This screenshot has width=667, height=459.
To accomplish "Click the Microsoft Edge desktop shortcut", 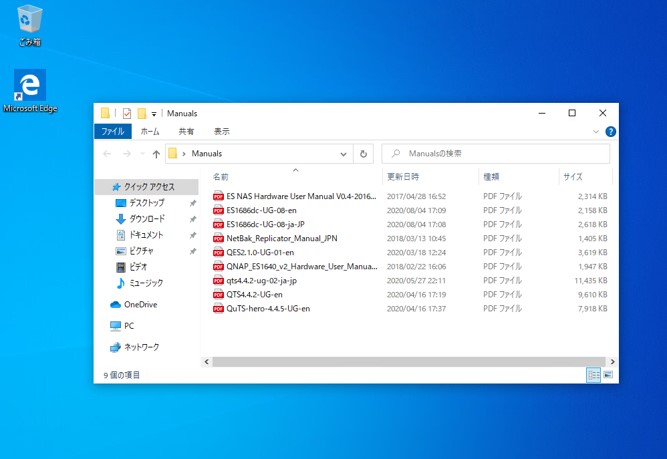I will (30, 88).
